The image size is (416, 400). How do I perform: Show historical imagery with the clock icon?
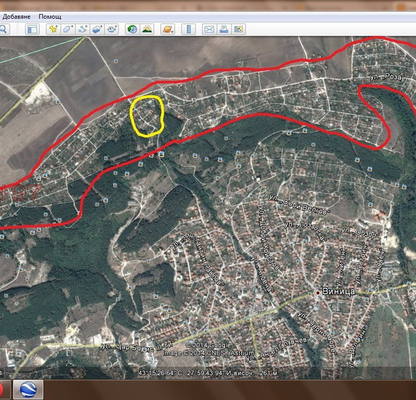(x=132, y=29)
